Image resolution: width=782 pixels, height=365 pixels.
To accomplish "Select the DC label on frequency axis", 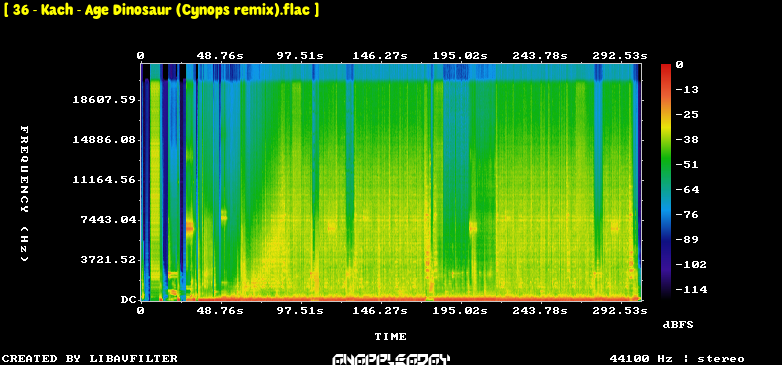I will tap(128, 300).
